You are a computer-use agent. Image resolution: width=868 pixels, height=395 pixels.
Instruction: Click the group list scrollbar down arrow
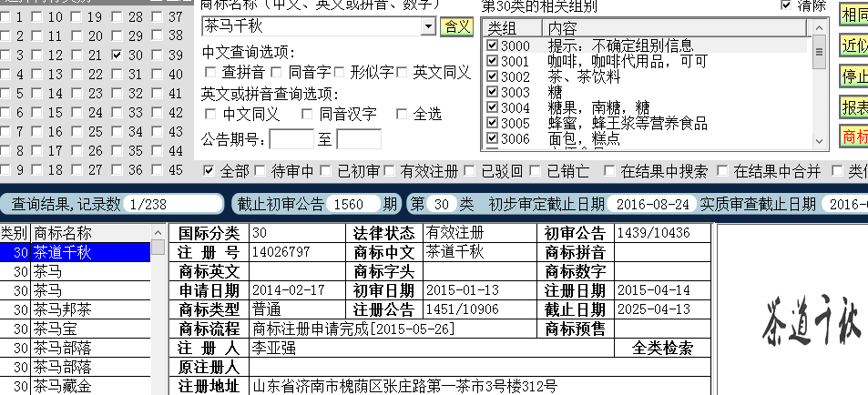[x=820, y=141]
